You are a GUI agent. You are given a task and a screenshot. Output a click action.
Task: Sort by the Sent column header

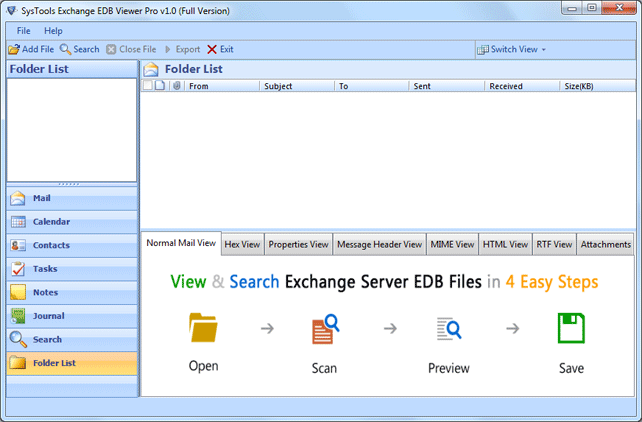click(x=446, y=86)
